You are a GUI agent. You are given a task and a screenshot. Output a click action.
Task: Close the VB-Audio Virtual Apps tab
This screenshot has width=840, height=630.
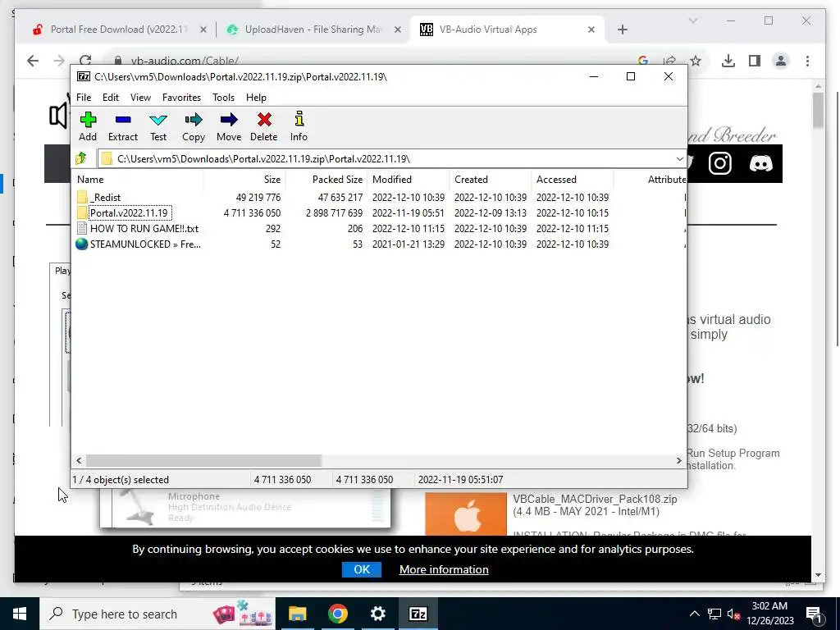coord(591,30)
